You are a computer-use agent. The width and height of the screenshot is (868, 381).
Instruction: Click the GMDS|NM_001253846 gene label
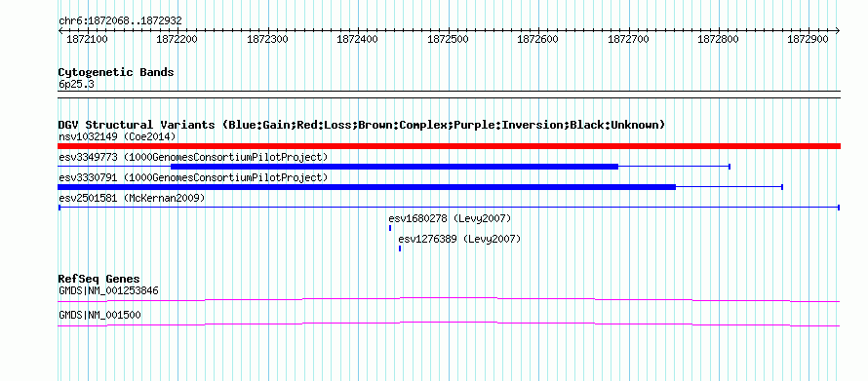[108, 290]
